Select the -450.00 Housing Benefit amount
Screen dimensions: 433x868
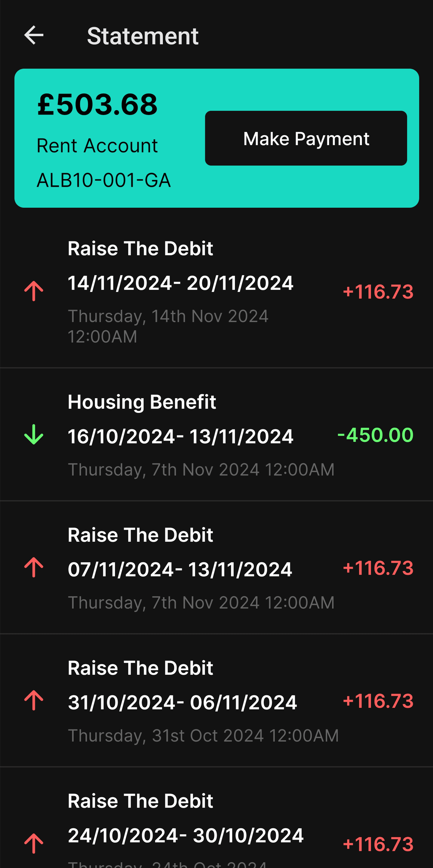coord(375,435)
